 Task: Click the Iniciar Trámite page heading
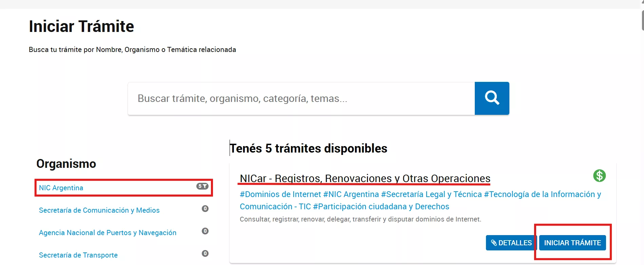click(x=81, y=26)
